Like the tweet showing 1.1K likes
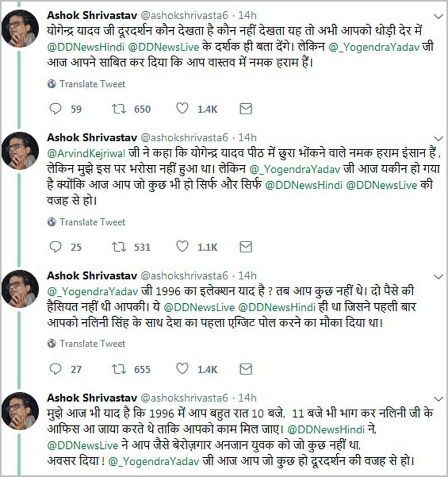The width and height of the screenshot is (448, 477). click(183, 247)
